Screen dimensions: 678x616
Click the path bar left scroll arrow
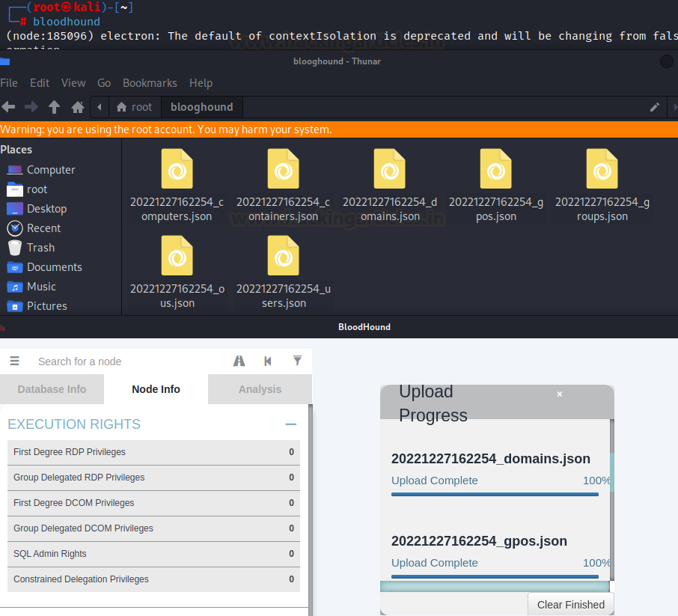(100, 107)
